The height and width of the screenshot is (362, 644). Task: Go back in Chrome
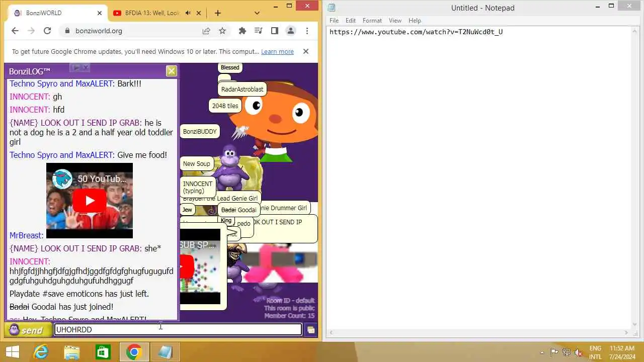coord(15,31)
